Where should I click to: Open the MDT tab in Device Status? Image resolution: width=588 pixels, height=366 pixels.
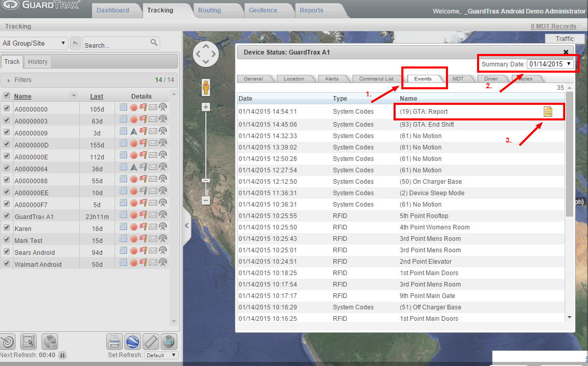[x=458, y=79]
